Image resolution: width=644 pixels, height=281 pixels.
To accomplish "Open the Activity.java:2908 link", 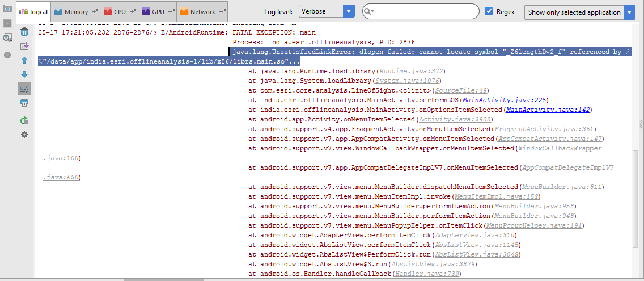I will pos(454,119).
